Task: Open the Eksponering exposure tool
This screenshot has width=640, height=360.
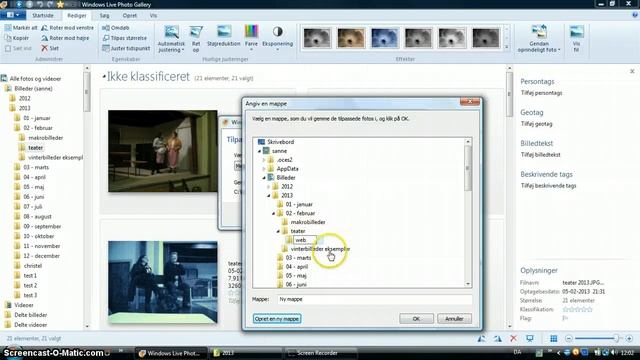Action: pyautogui.click(x=278, y=38)
